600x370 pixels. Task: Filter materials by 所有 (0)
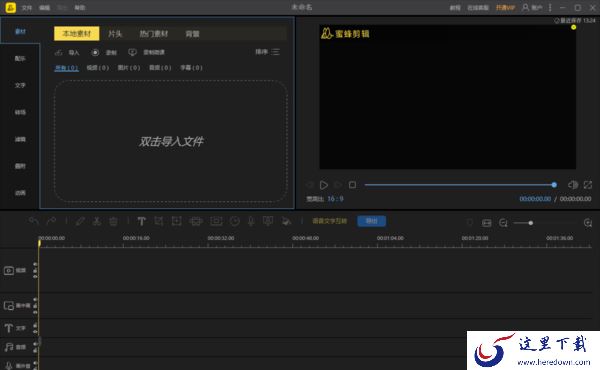pos(66,68)
